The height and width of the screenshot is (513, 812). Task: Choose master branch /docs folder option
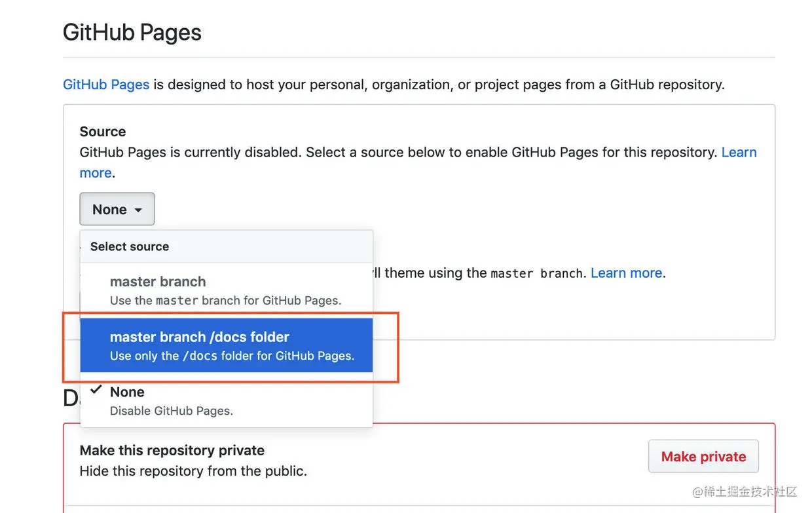227,346
